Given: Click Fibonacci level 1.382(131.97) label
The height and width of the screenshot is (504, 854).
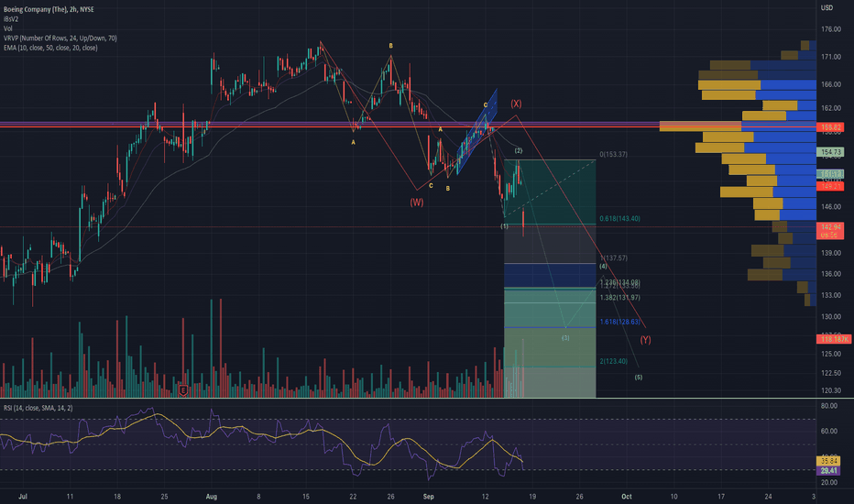Looking at the screenshot, I should pos(619,298).
